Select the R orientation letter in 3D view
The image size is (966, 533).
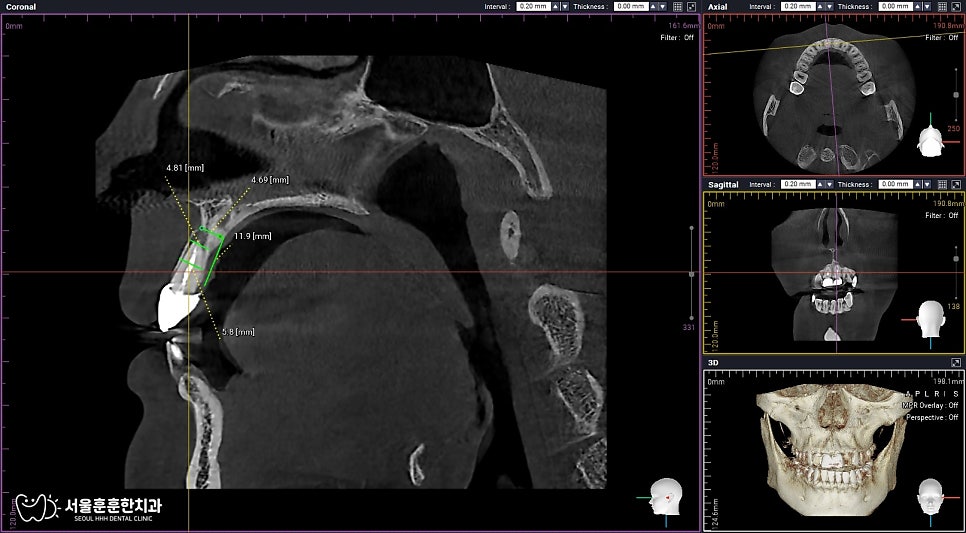937,394
